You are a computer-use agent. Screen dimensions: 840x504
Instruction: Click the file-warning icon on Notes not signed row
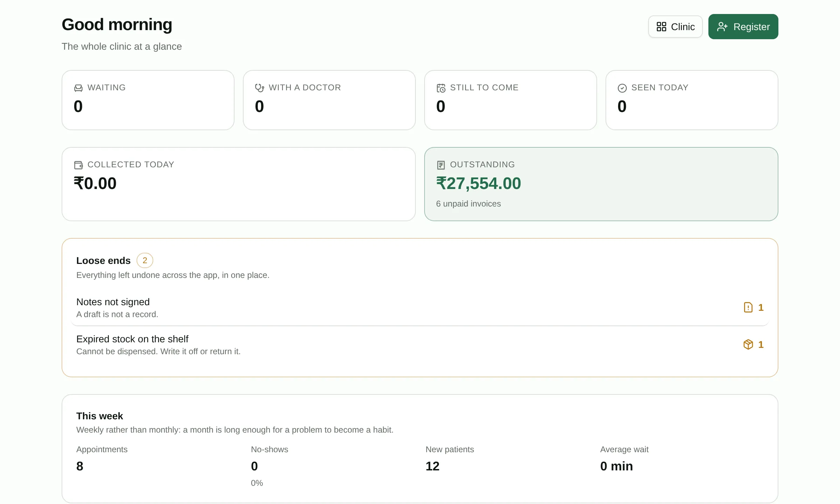tap(748, 307)
